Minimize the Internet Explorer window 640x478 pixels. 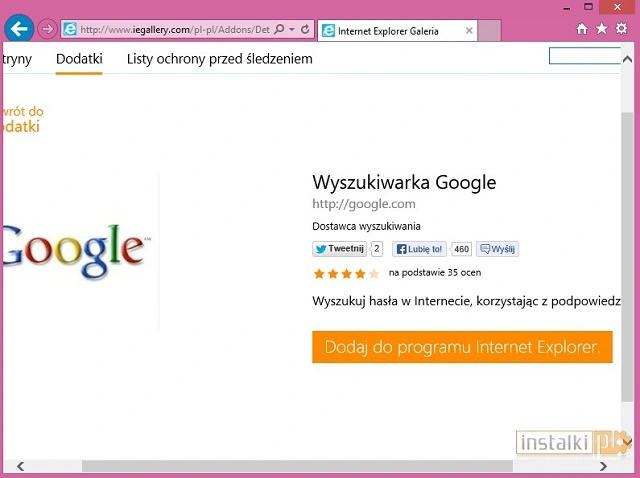567,7
